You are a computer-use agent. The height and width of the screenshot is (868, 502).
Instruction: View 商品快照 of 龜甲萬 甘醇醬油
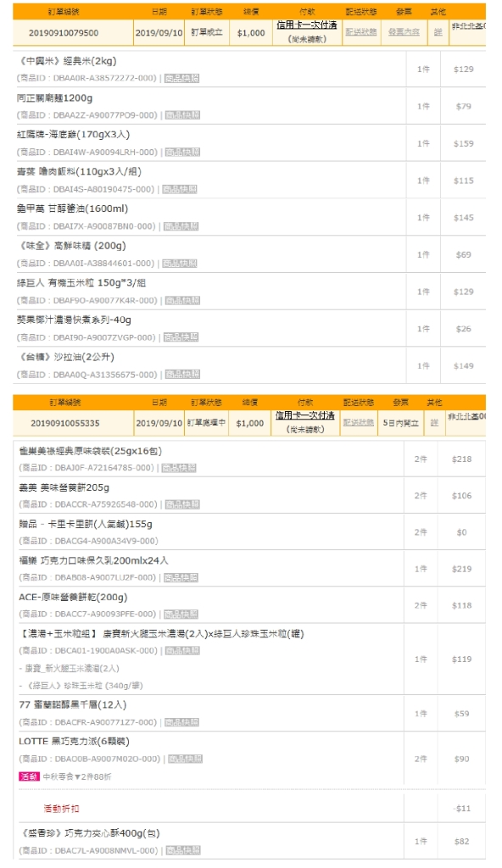[x=181, y=226]
